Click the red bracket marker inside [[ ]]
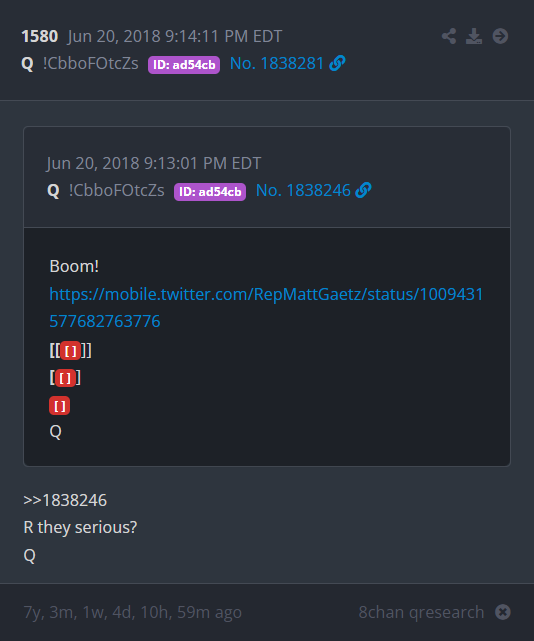534x641 pixels. coord(71,351)
